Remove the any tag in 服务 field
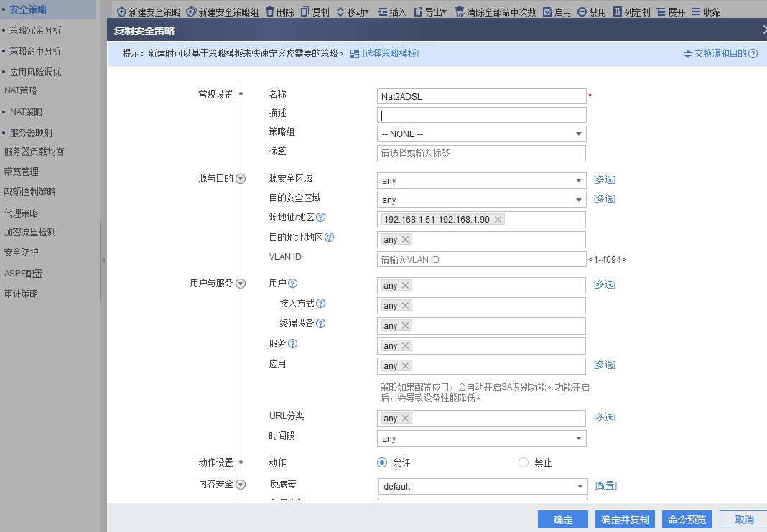 pyautogui.click(x=405, y=346)
